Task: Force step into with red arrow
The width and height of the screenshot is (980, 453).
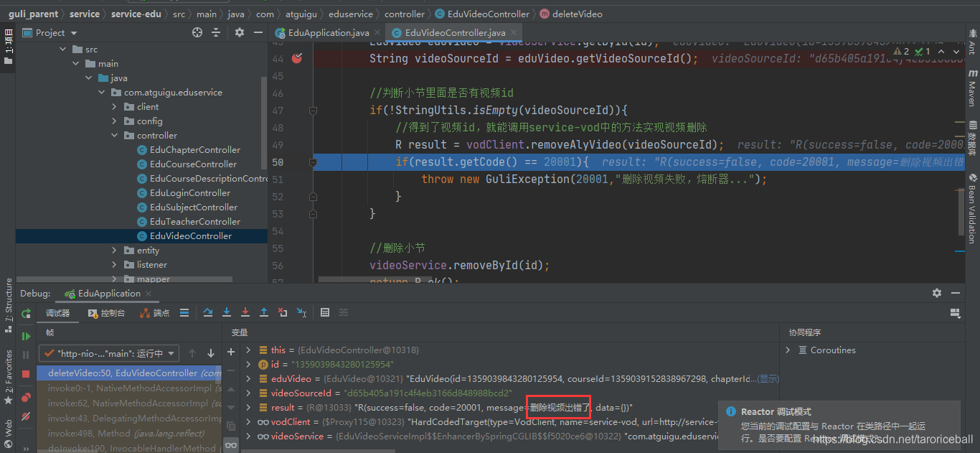Action: point(245,312)
